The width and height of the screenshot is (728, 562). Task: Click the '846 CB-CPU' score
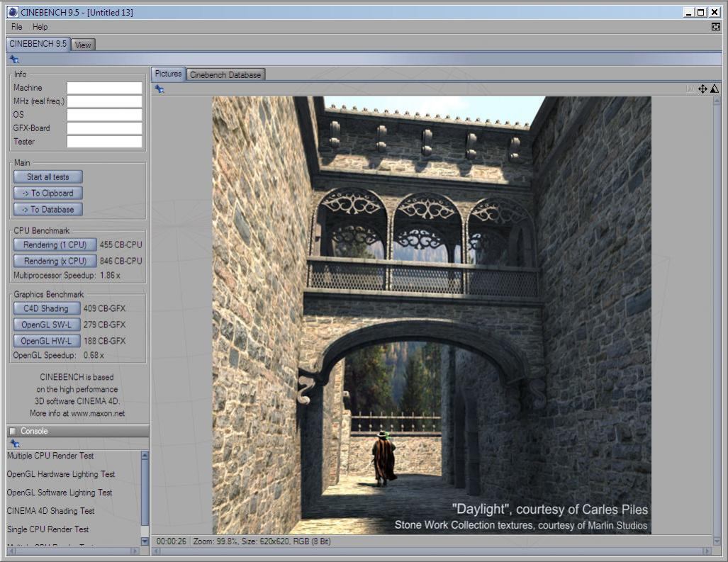[121, 261]
